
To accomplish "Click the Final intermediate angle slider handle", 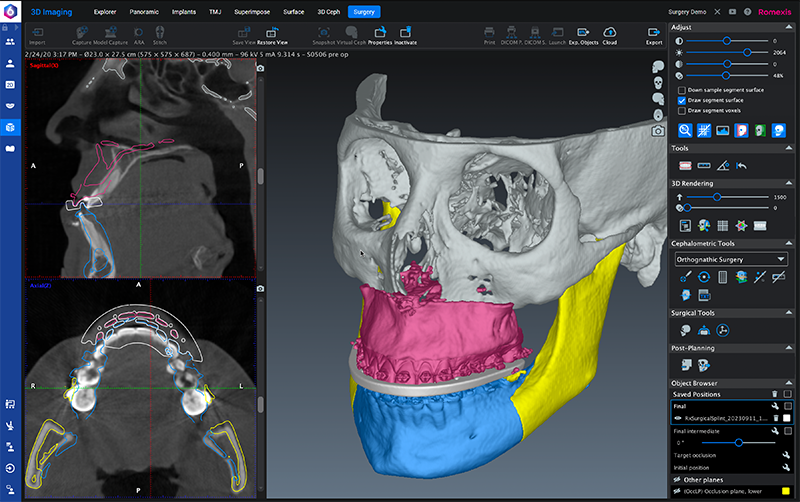I will pos(738,443).
